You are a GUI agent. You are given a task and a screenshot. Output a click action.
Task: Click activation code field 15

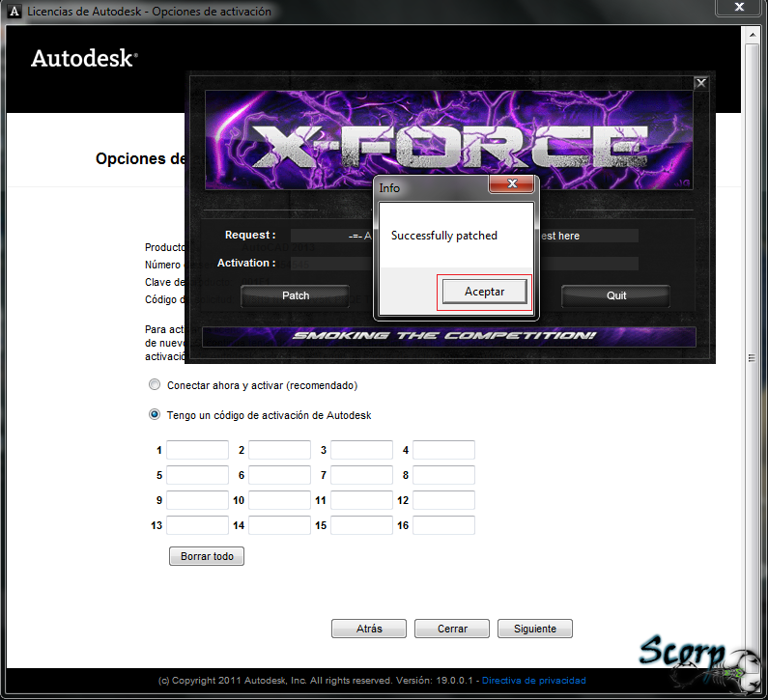point(361,525)
